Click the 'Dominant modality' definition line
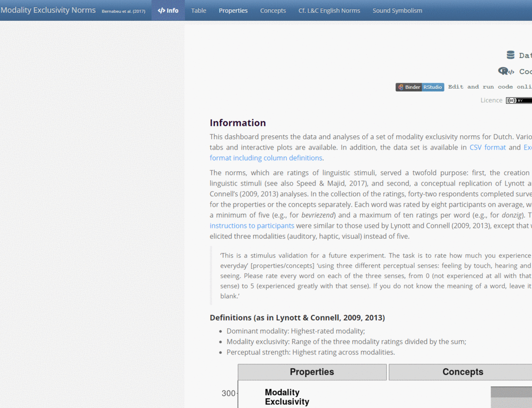532x408 pixels. click(295, 331)
